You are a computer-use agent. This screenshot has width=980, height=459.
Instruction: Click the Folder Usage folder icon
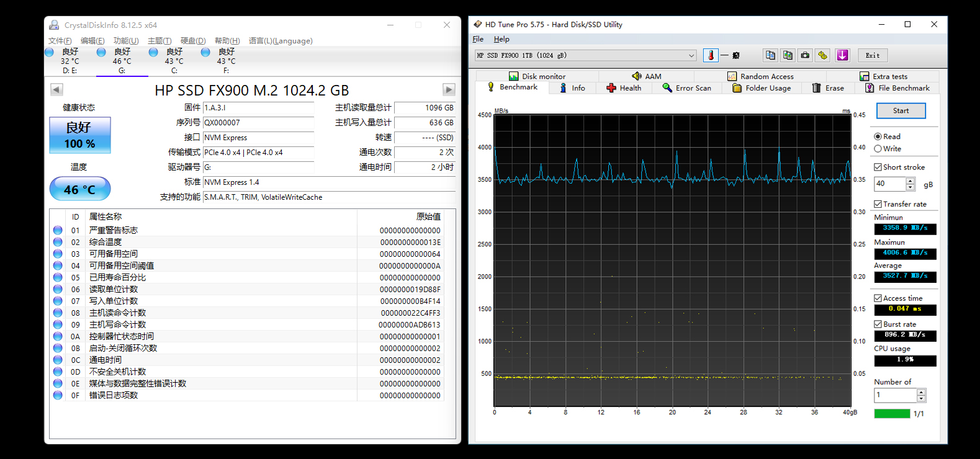[737, 88]
